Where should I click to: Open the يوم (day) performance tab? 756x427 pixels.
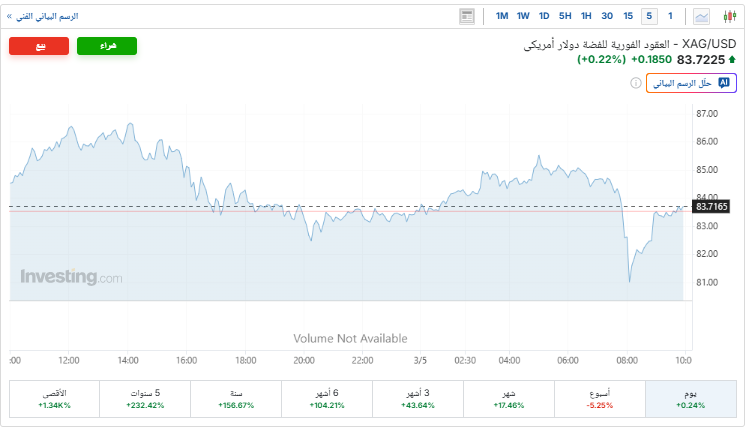pyautogui.click(x=690, y=398)
